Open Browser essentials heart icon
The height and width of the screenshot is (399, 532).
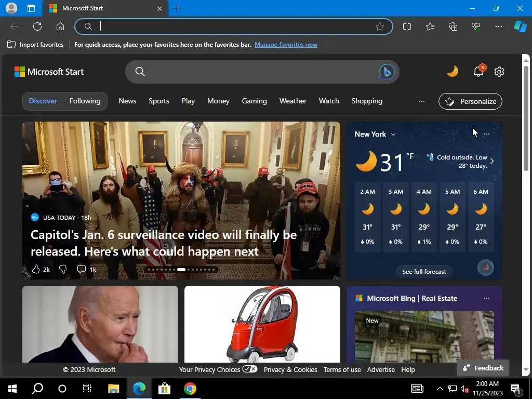[x=476, y=26]
